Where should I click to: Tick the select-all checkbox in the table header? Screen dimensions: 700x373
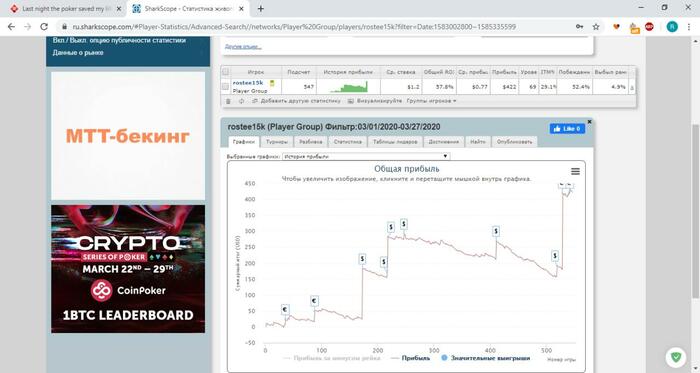[x=225, y=72]
